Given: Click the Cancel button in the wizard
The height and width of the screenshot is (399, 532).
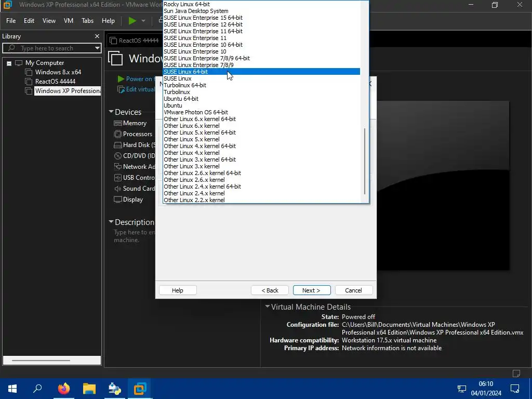Looking at the screenshot, I should (353, 290).
